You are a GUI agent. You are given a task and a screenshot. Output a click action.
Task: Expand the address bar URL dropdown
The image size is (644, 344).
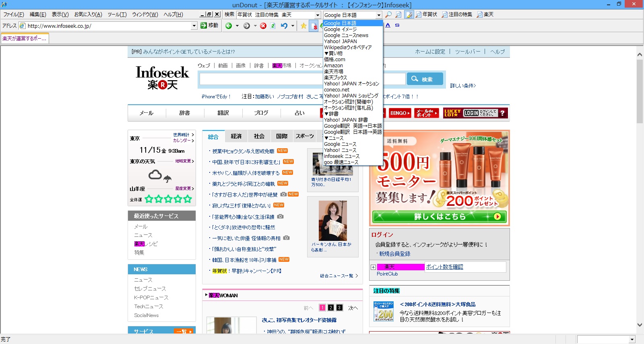click(x=194, y=26)
